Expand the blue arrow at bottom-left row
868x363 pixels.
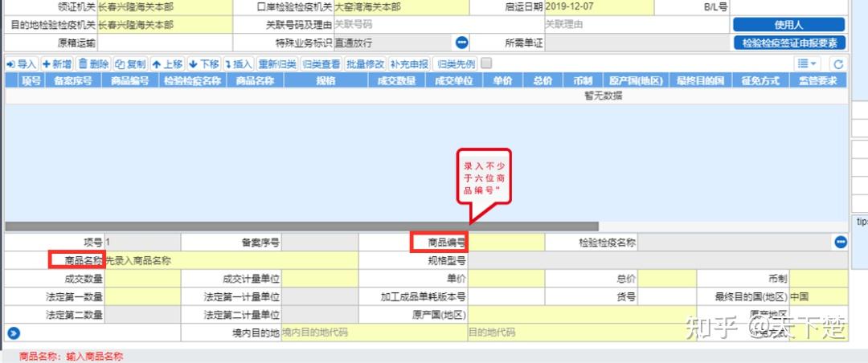tap(14, 332)
